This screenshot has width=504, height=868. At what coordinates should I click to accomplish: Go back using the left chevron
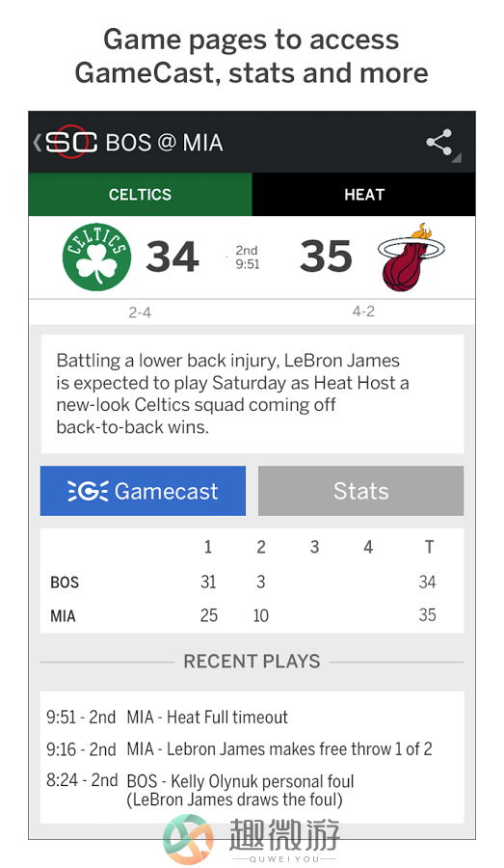click(x=37, y=143)
